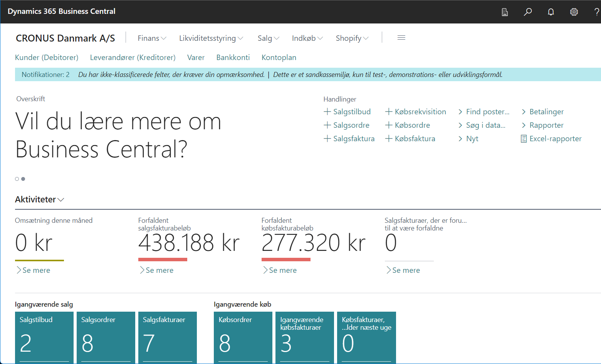Open Excel-rapporter action
The height and width of the screenshot is (364, 601).
[551, 139]
